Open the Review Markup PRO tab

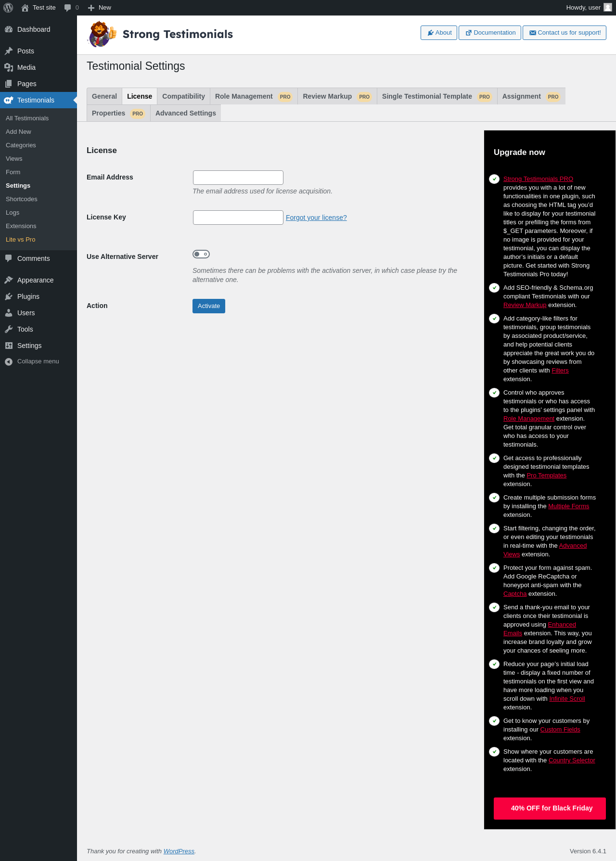point(337,96)
